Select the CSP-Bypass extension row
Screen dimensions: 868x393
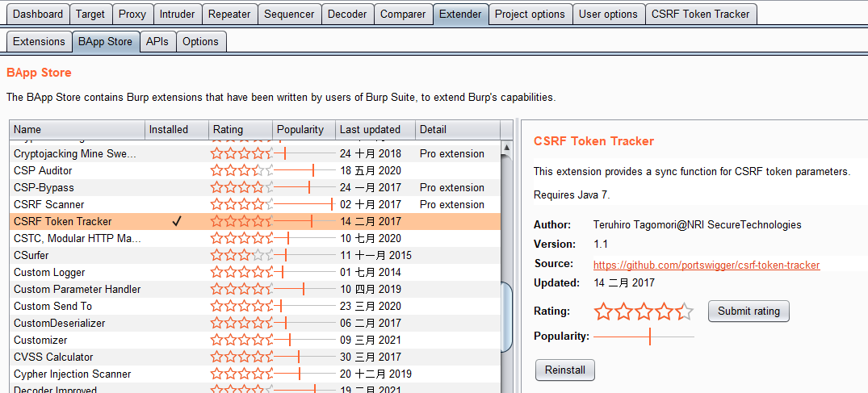pos(255,188)
